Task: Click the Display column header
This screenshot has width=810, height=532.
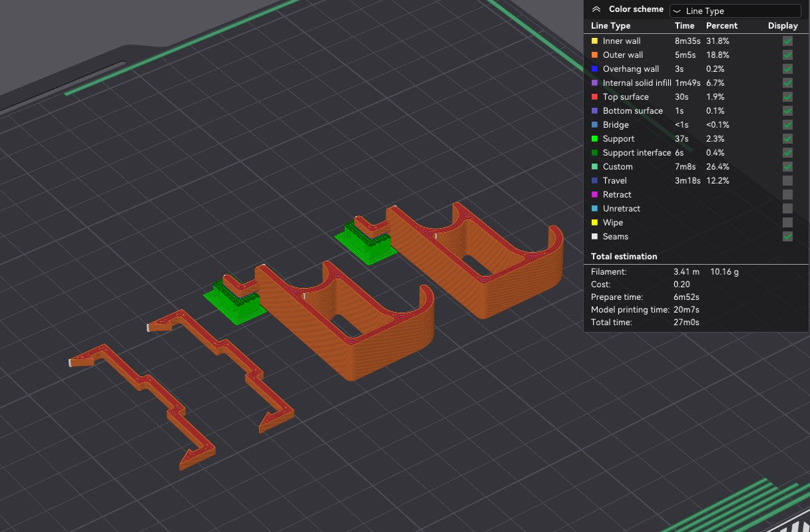Action: tap(783, 26)
